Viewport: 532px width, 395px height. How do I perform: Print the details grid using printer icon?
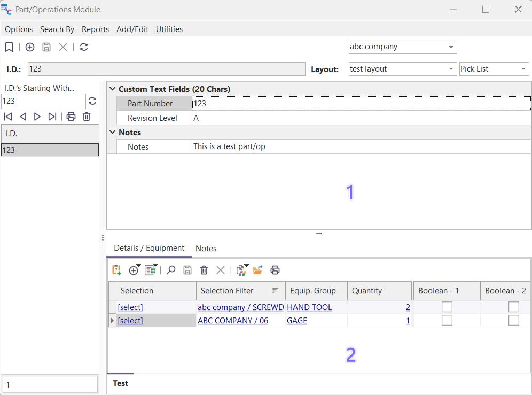point(275,270)
